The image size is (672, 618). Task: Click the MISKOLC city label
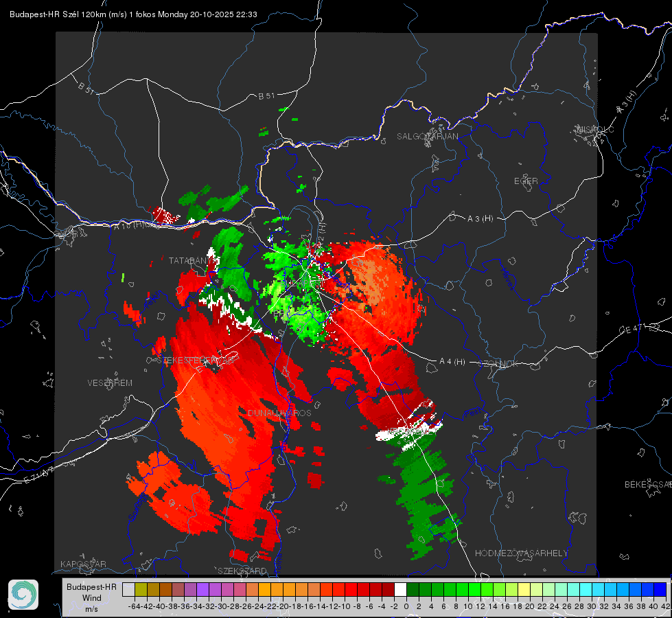coord(595,129)
